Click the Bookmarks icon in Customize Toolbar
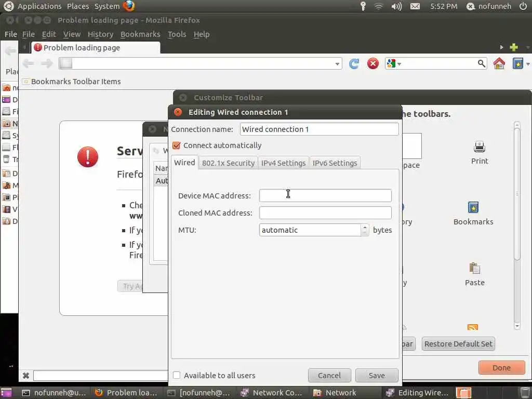The width and height of the screenshot is (532, 399). [x=473, y=207]
